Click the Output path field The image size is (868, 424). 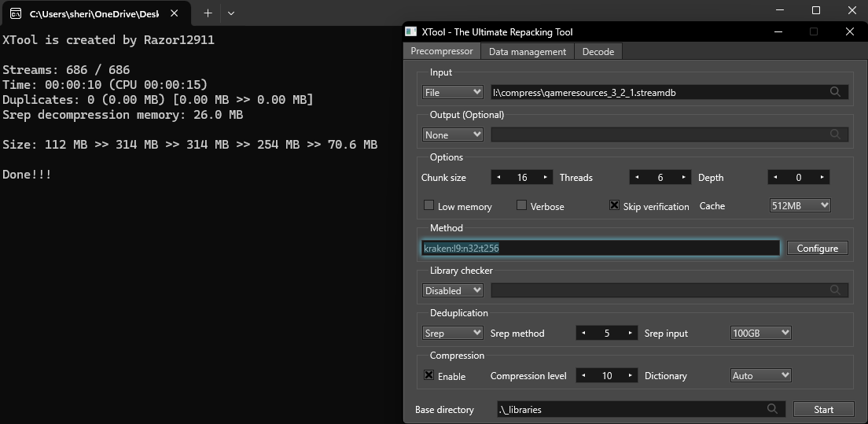(669, 135)
